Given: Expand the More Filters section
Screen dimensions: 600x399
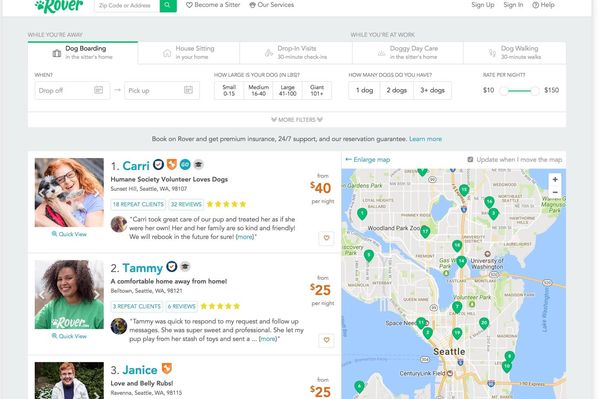Looking at the screenshot, I should tap(297, 120).
